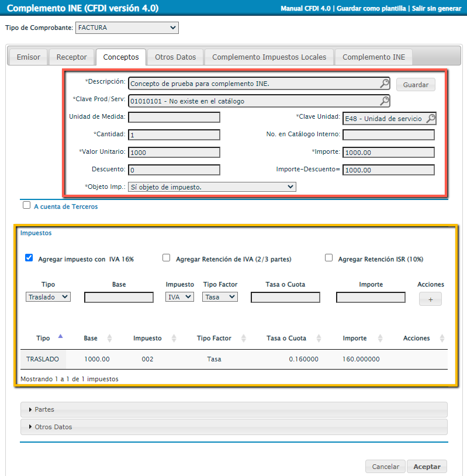Select the Tasa cell in the tax table row
The width and height of the screenshot is (467, 476).
(x=215, y=359)
